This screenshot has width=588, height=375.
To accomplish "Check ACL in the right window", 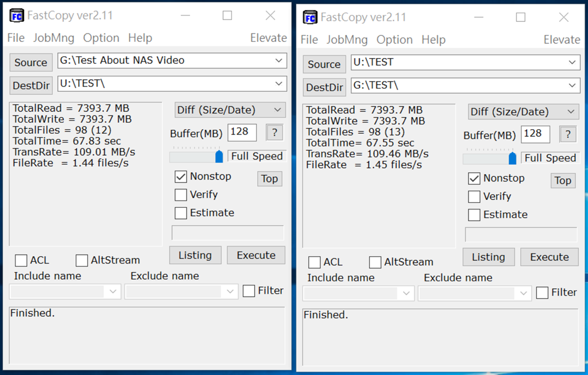I will click(x=314, y=262).
